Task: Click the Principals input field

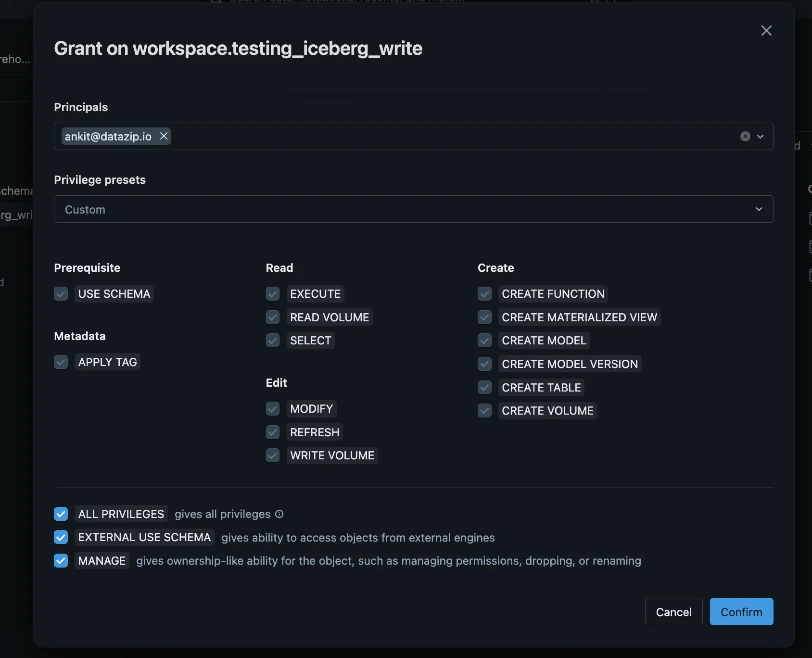Action: 433,137
